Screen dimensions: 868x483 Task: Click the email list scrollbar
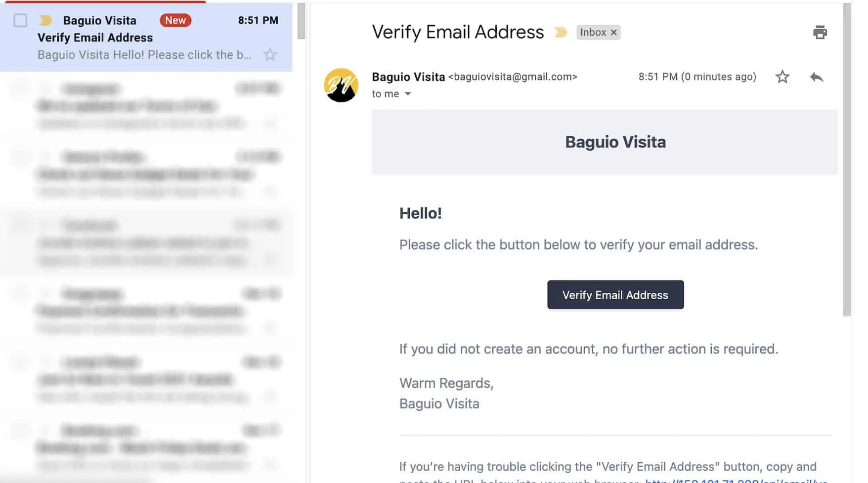tap(301, 22)
